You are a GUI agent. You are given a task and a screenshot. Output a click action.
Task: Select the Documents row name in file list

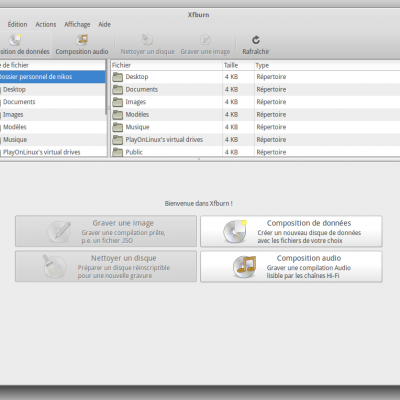[142, 90]
